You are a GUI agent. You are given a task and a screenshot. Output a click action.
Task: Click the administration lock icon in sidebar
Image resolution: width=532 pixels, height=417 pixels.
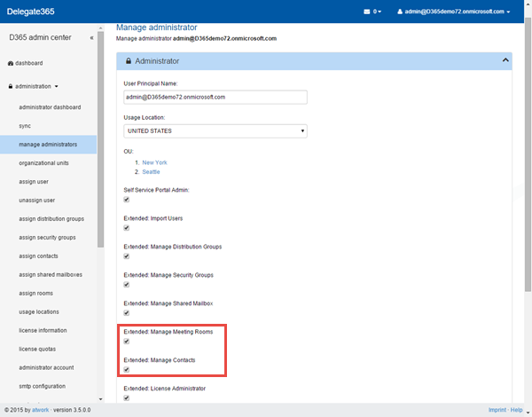[10, 86]
